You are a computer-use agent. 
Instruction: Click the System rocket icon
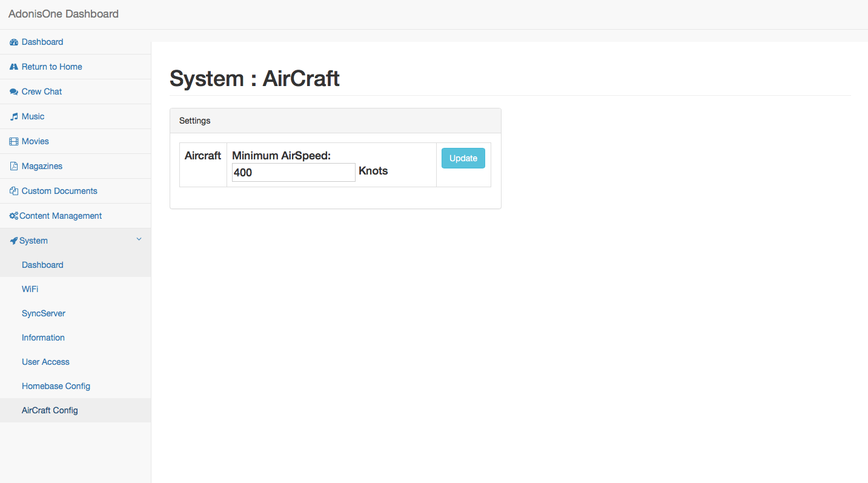coord(13,241)
